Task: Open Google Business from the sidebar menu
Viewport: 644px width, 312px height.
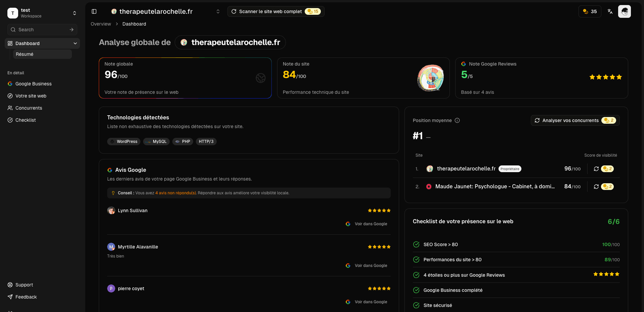Action: click(10, 84)
